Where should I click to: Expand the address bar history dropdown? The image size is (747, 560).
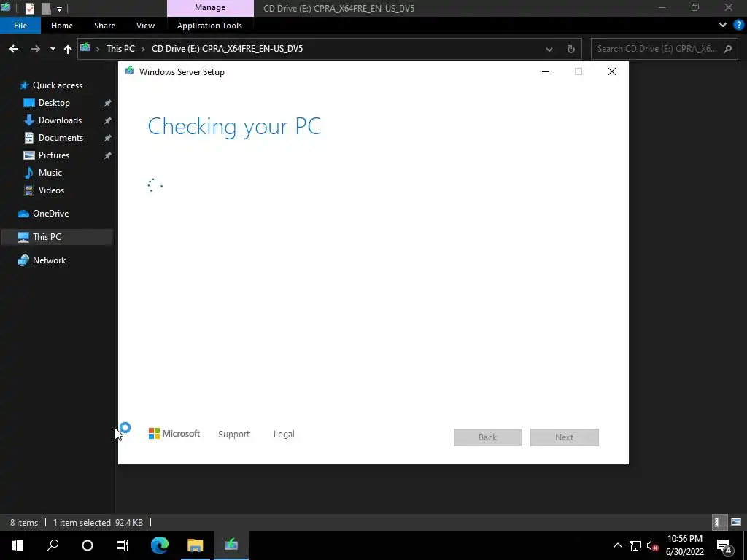pyautogui.click(x=549, y=49)
